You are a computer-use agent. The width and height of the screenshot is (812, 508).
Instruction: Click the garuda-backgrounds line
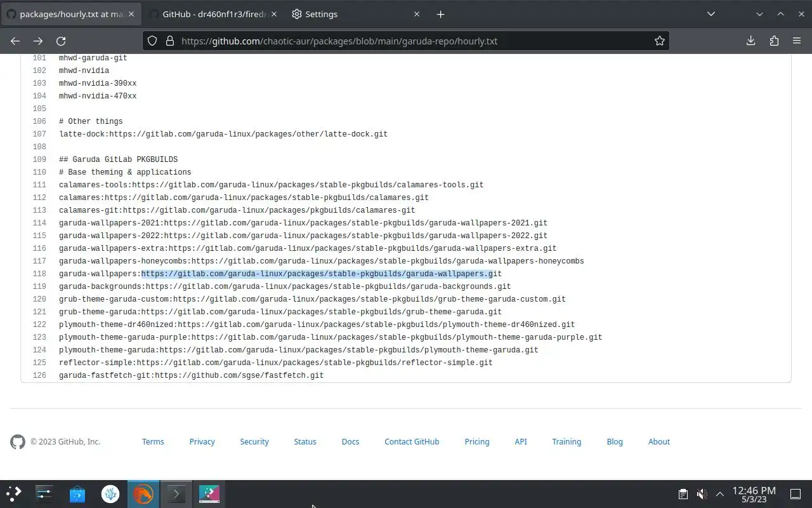[x=285, y=286]
